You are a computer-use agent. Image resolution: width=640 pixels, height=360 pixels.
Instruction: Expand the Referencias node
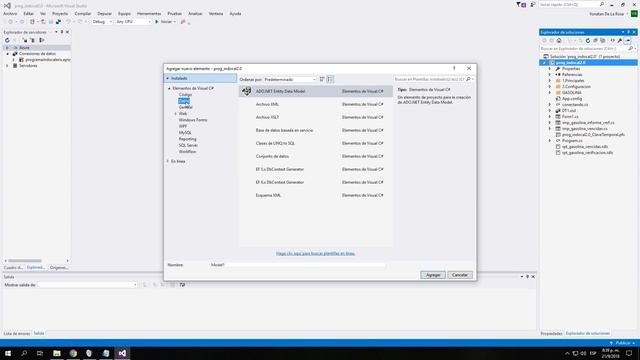click(550, 75)
